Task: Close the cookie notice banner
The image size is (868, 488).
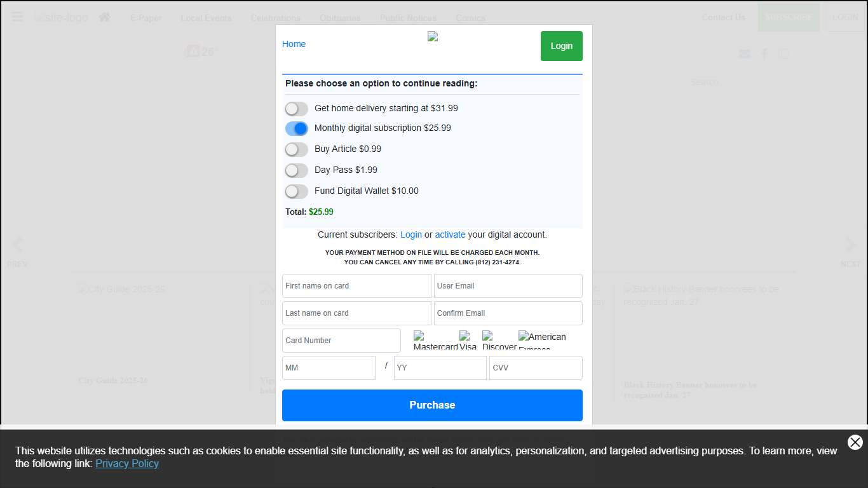Action: [855, 442]
